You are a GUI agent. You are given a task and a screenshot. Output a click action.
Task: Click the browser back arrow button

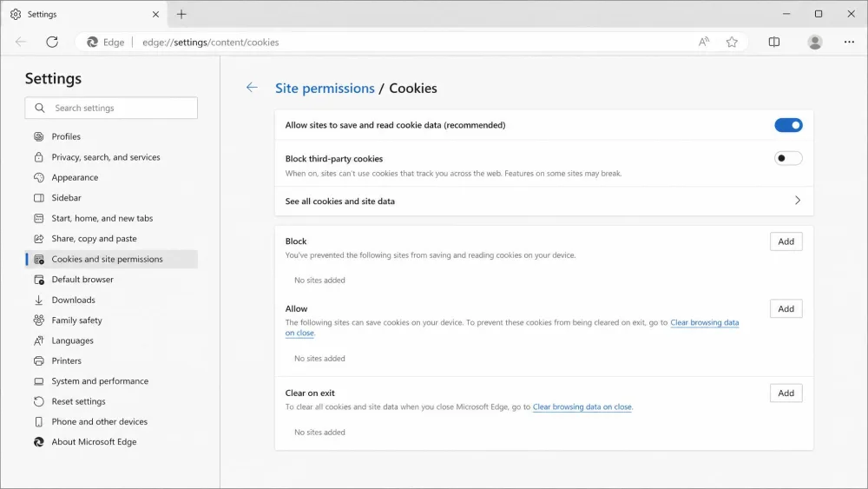coord(21,42)
